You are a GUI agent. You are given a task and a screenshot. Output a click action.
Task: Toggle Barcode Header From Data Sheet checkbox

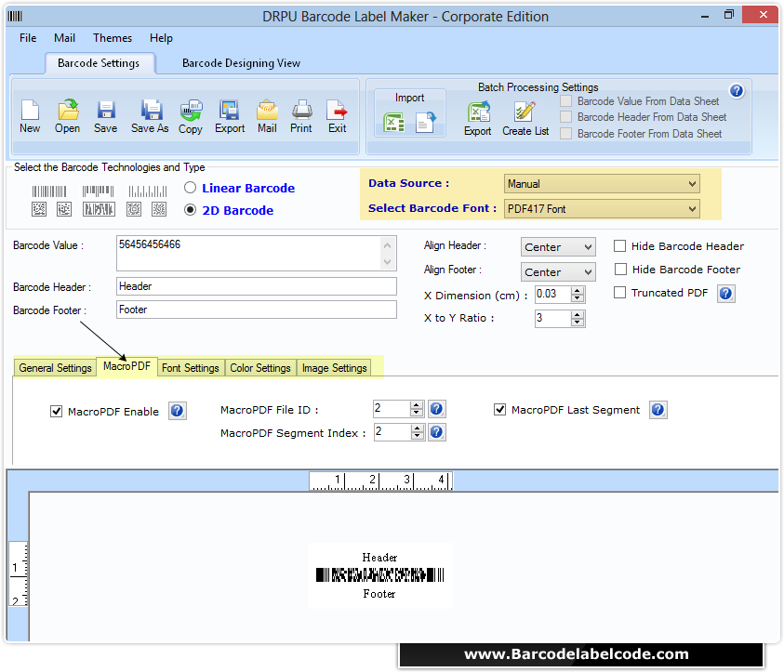pyautogui.click(x=565, y=117)
